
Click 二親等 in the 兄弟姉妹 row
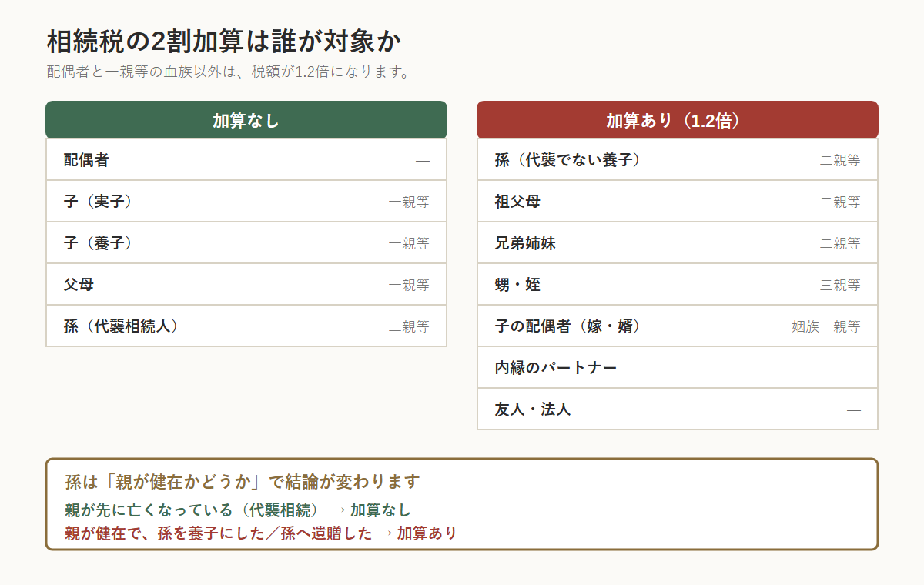(840, 244)
